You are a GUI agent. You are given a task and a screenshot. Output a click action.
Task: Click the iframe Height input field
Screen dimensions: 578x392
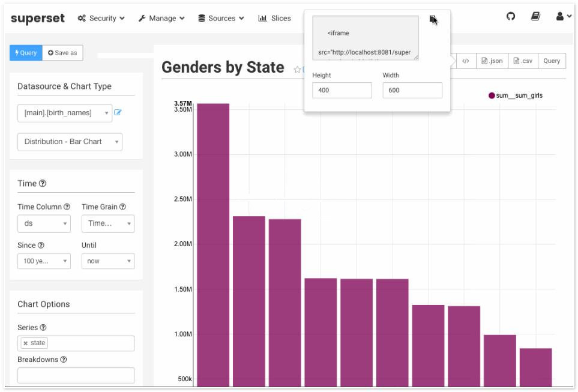pyautogui.click(x=342, y=91)
